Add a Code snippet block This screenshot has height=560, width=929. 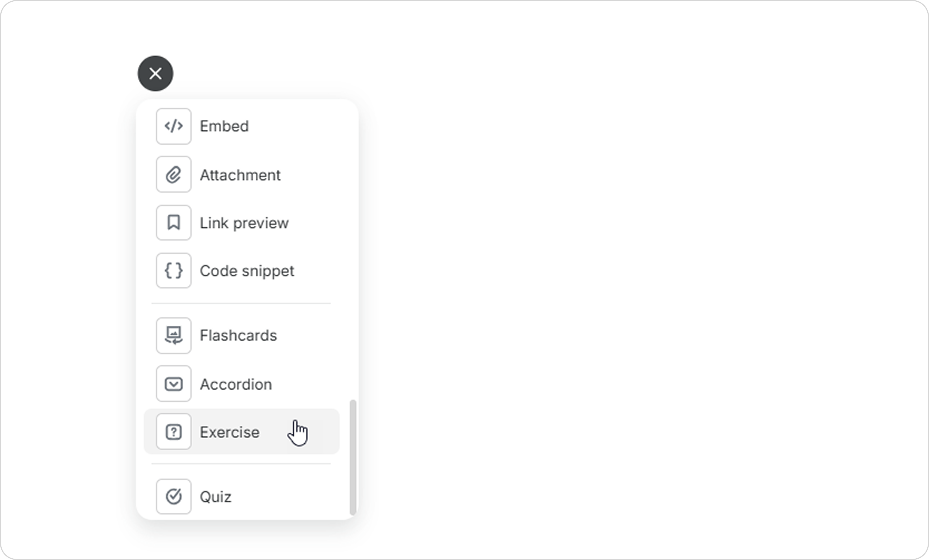click(x=246, y=271)
